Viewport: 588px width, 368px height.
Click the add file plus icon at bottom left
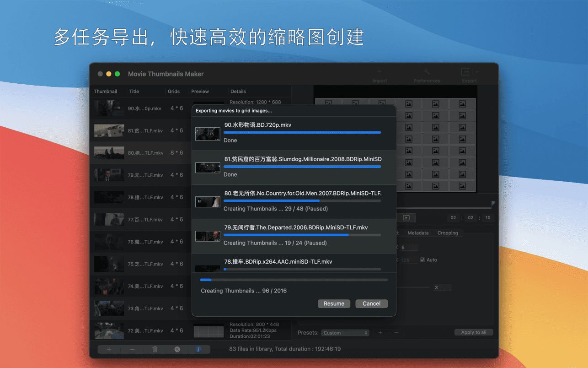point(109,349)
